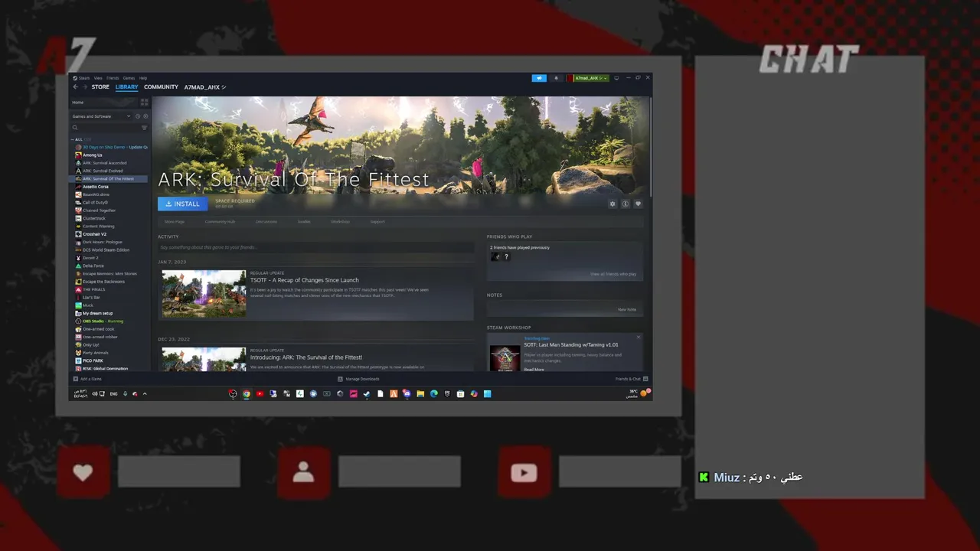Open the game info icon
This screenshot has width=980, height=551.
(625, 204)
